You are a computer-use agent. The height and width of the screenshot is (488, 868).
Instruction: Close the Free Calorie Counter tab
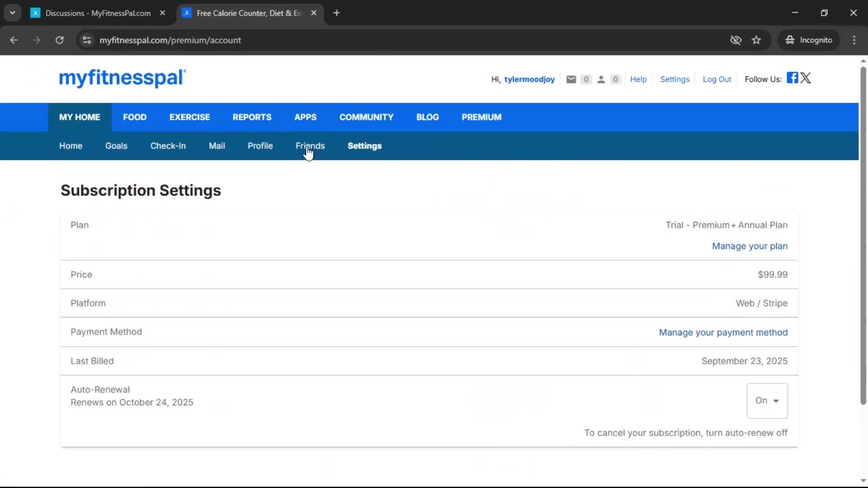click(314, 13)
